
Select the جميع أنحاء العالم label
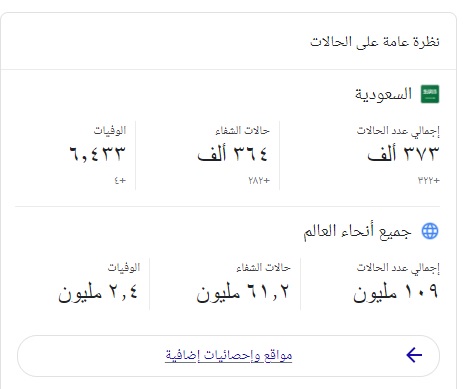point(357,231)
